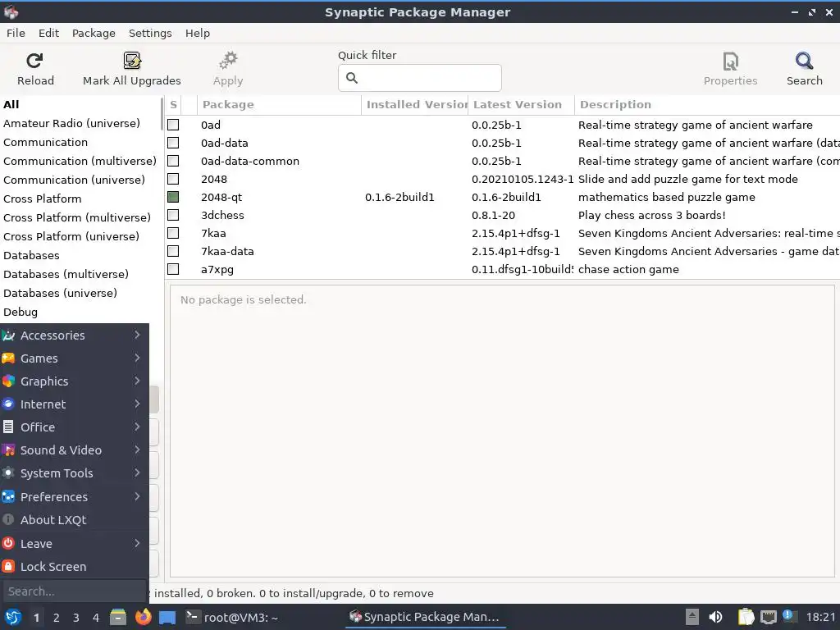Open the volume control tray icon

(x=715, y=617)
